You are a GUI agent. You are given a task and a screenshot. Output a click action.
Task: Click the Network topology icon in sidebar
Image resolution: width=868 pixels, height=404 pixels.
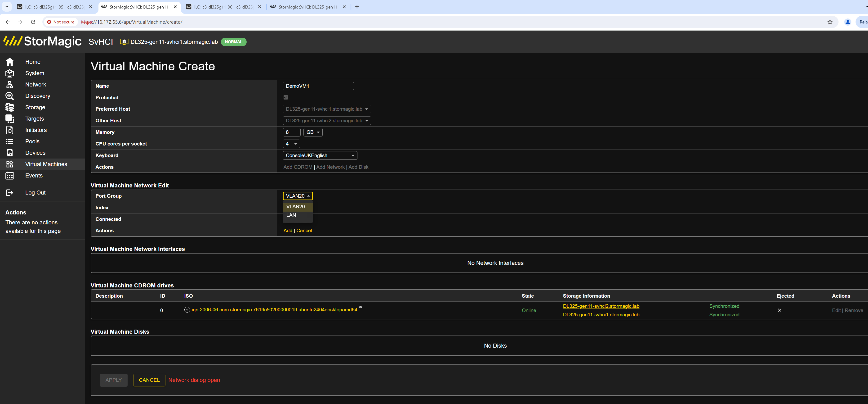click(x=10, y=85)
